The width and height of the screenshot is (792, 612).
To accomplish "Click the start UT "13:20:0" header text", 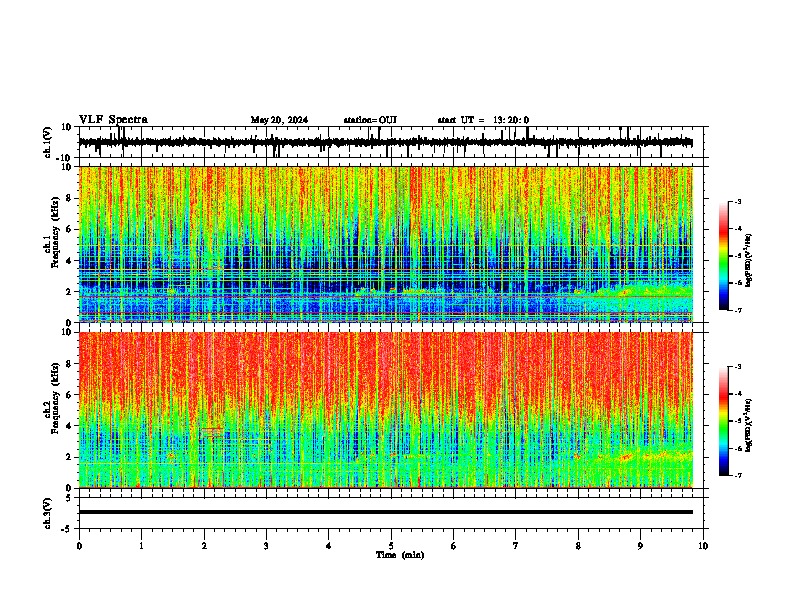I will coord(511,120).
